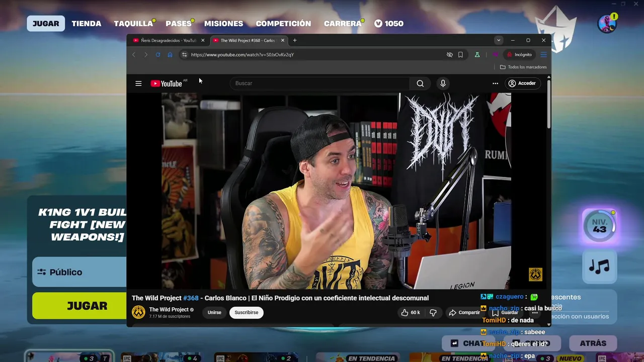
Task: Click the YouTube search magnifier button
Action: click(420, 83)
